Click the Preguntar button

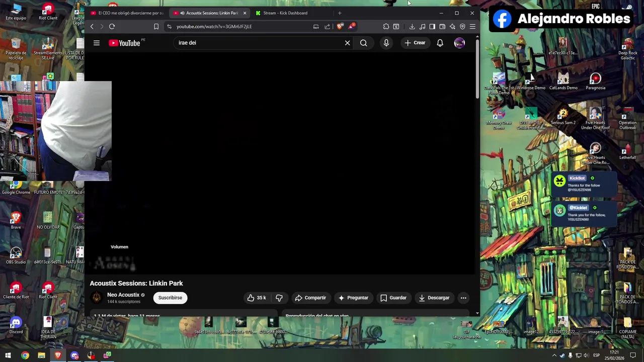[x=353, y=298]
